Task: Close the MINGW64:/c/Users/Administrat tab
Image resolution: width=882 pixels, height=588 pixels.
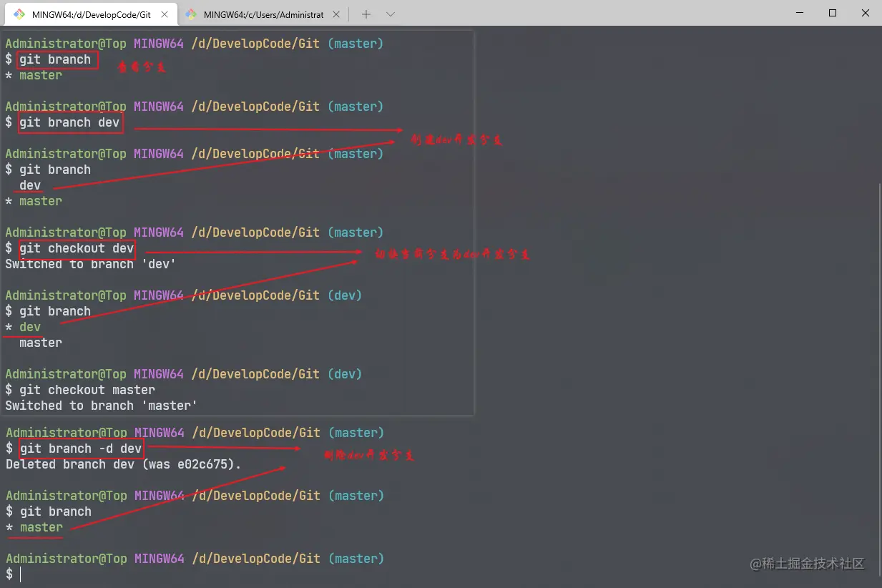Action: pyautogui.click(x=337, y=14)
